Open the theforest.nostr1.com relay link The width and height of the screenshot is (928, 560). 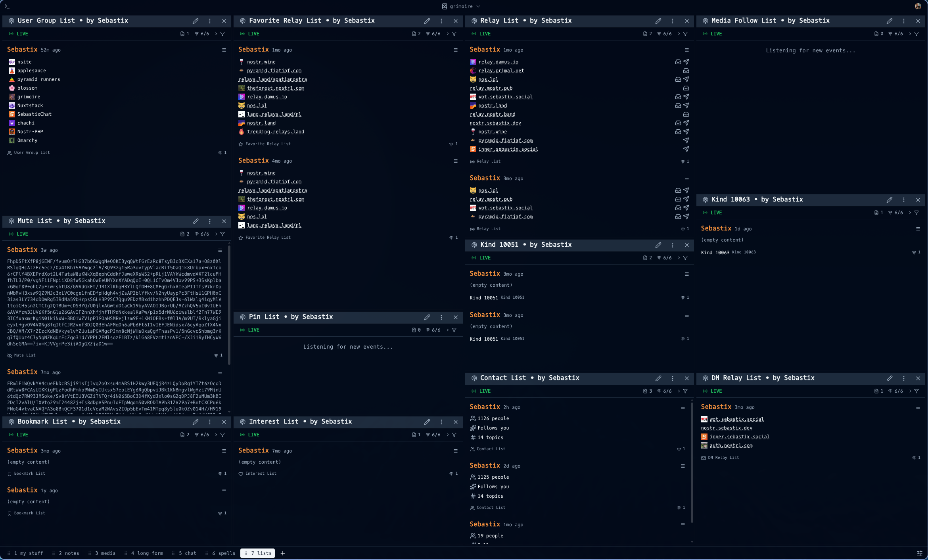click(275, 88)
